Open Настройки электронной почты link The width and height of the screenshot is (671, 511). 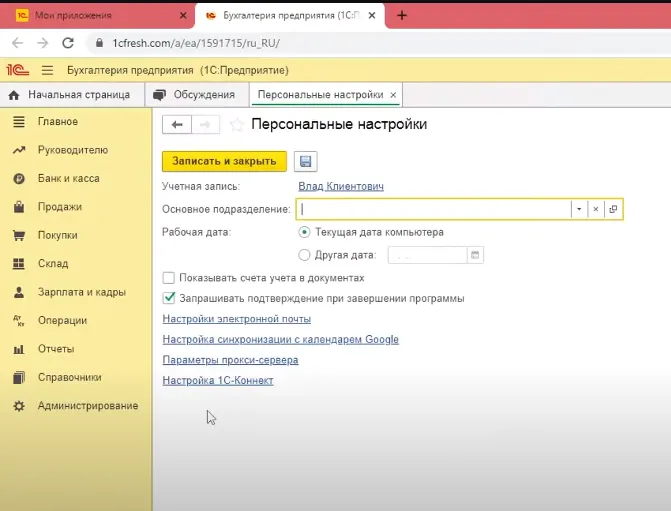tap(236, 319)
